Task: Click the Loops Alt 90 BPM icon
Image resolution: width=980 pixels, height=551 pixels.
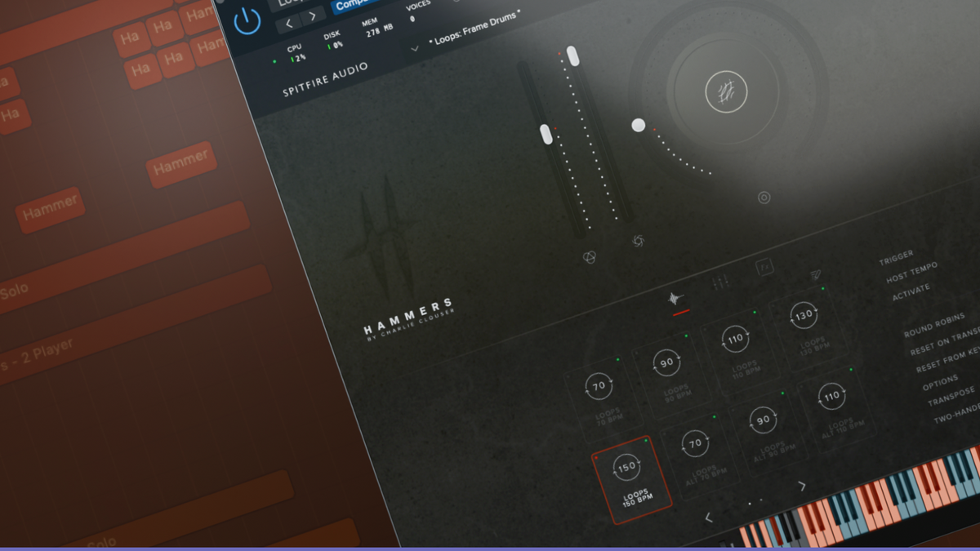Action: coord(763,420)
